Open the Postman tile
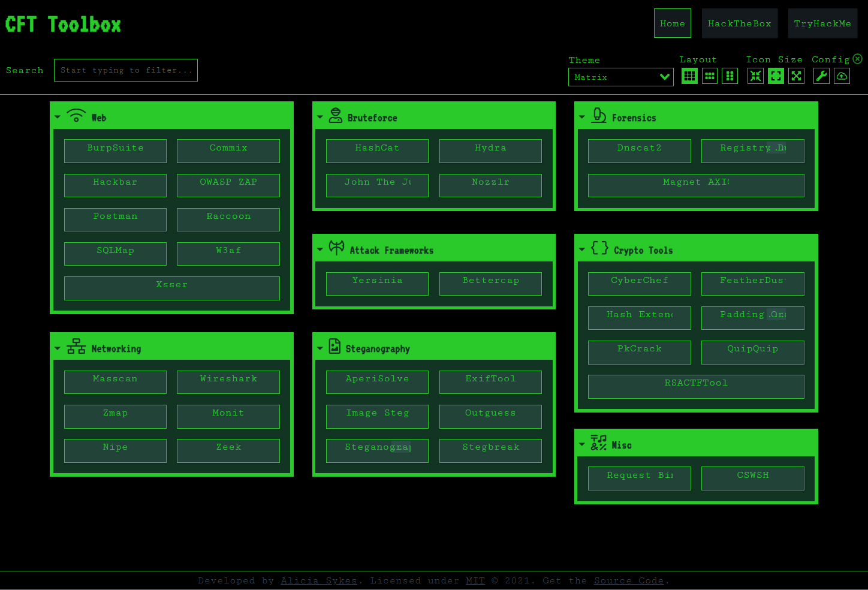Viewport: 868px width, 590px height. pyautogui.click(x=115, y=219)
